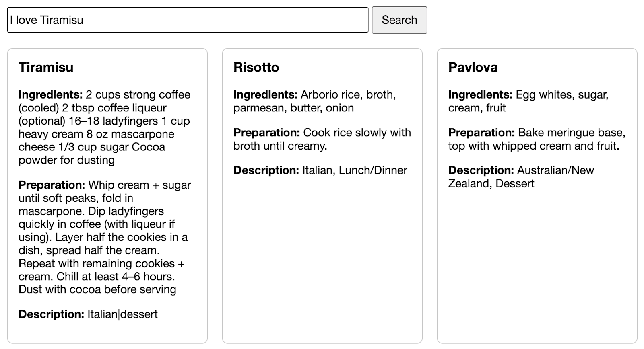
Task: Click the Preparation label in Pavlova card
Action: point(481,133)
